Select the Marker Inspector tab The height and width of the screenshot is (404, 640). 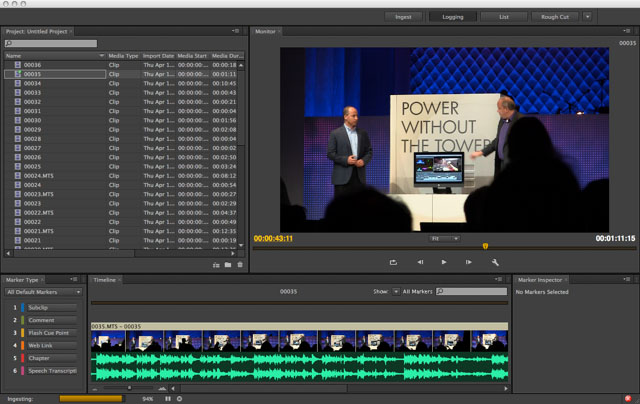[540, 280]
